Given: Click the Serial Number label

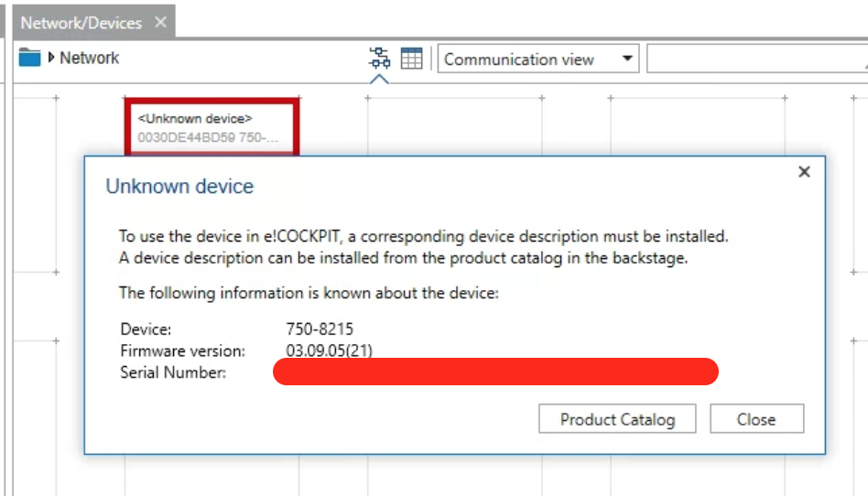Looking at the screenshot, I should click(x=173, y=372).
